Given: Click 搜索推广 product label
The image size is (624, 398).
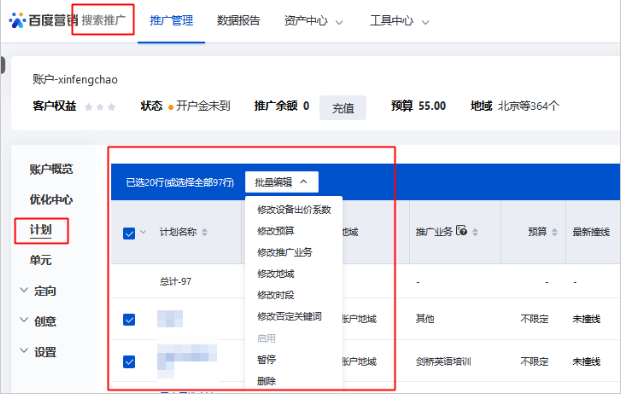Looking at the screenshot, I should [103, 20].
